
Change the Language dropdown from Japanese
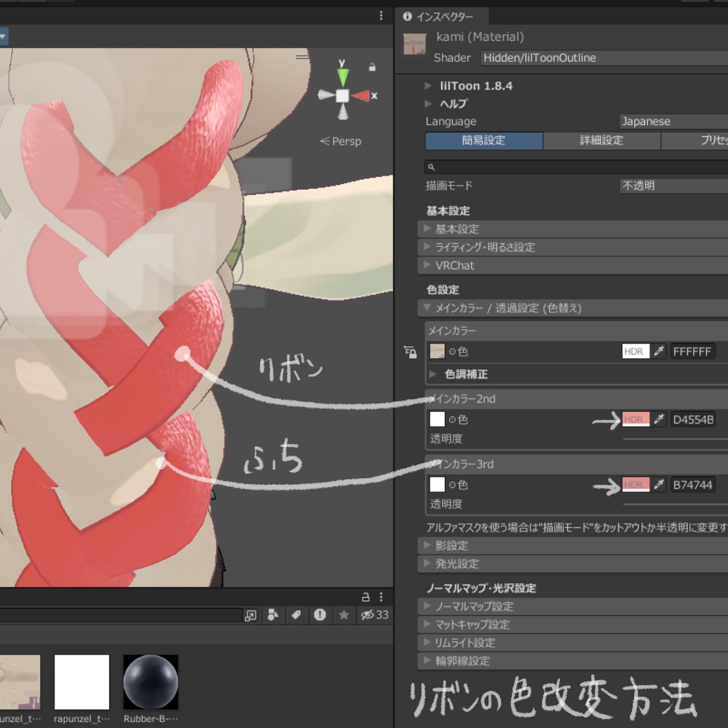pyautogui.click(x=670, y=121)
